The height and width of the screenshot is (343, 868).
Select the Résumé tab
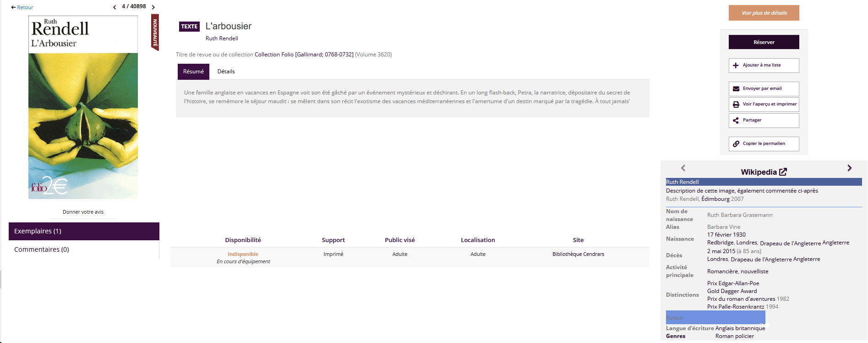(193, 72)
